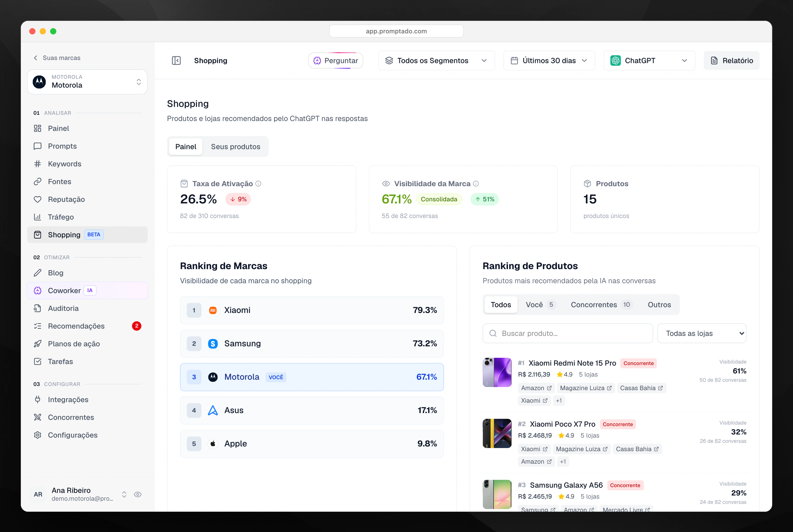Open Xiaomi store link for Poco X7 Pro
This screenshot has height=532, width=793.
(x=534, y=449)
